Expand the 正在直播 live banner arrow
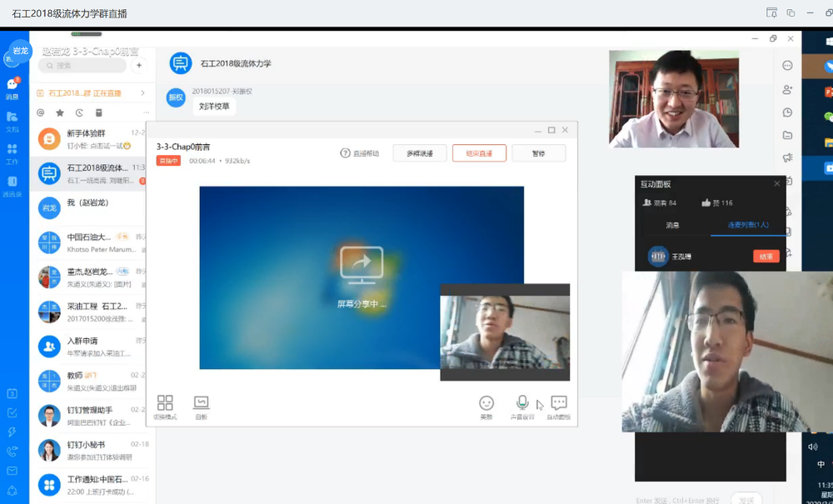 142,93
